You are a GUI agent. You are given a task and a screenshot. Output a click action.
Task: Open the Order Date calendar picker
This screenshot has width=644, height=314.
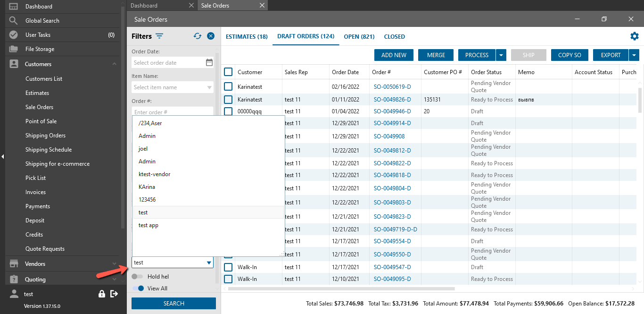coord(209,63)
